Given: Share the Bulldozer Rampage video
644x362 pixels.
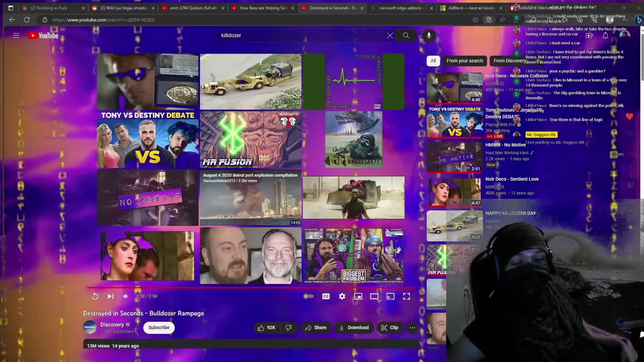Looking at the screenshot, I should [x=315, y=328].
